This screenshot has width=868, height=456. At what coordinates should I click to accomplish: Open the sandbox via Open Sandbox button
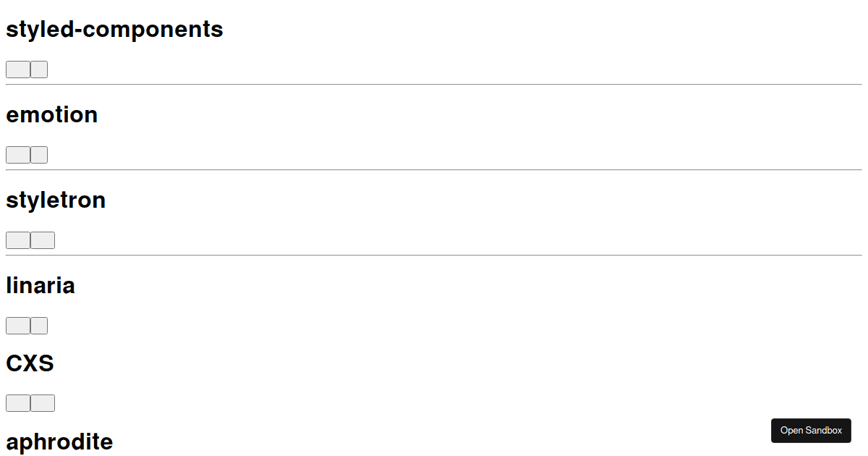tap(811, 431)
